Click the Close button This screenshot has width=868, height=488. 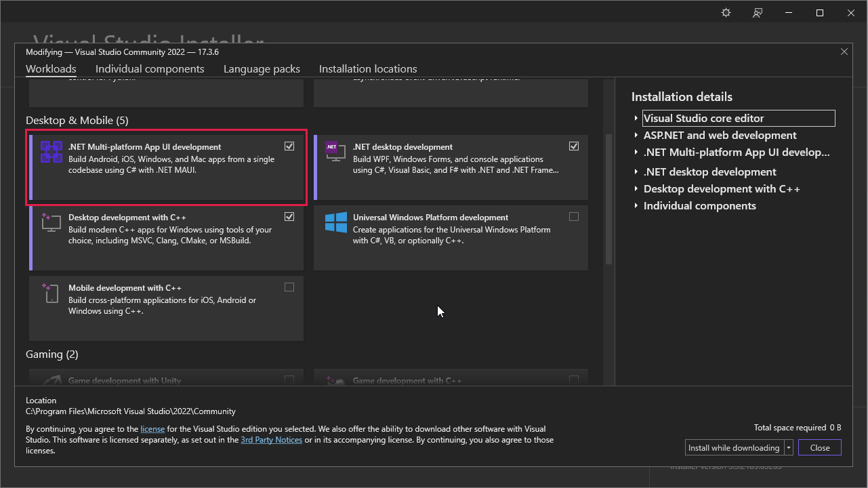pyautogui.click(x=820, y=448)
